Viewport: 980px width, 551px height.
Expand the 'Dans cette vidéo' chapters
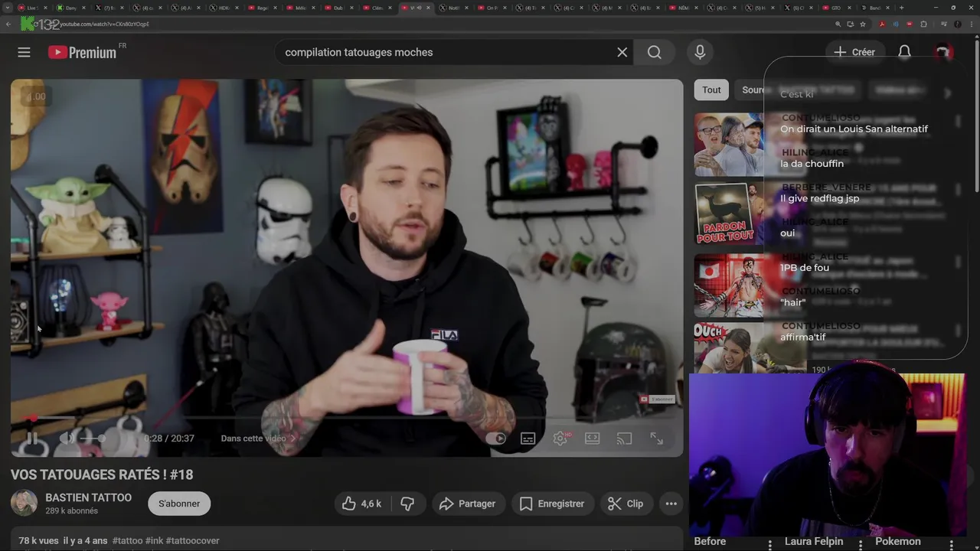click(259, 439)
